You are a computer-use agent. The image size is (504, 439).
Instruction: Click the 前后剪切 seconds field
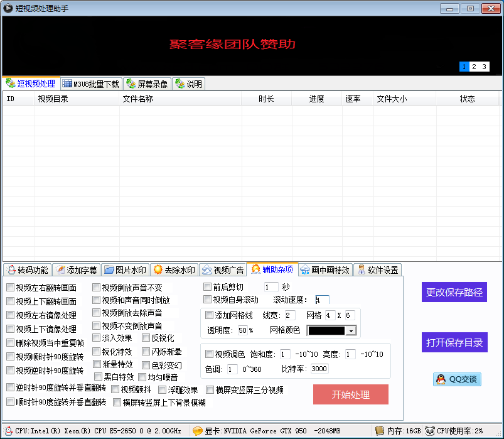pyautogui.click(x=271, y=287)
